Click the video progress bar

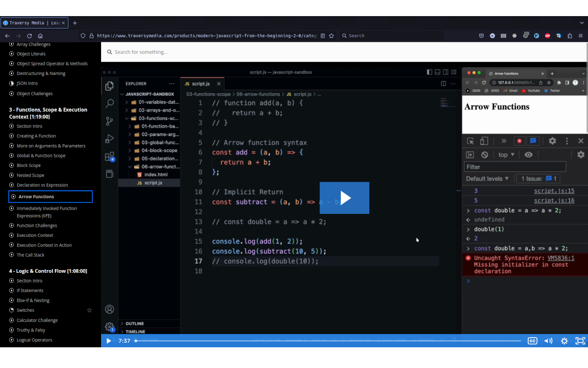pos(328,341)
